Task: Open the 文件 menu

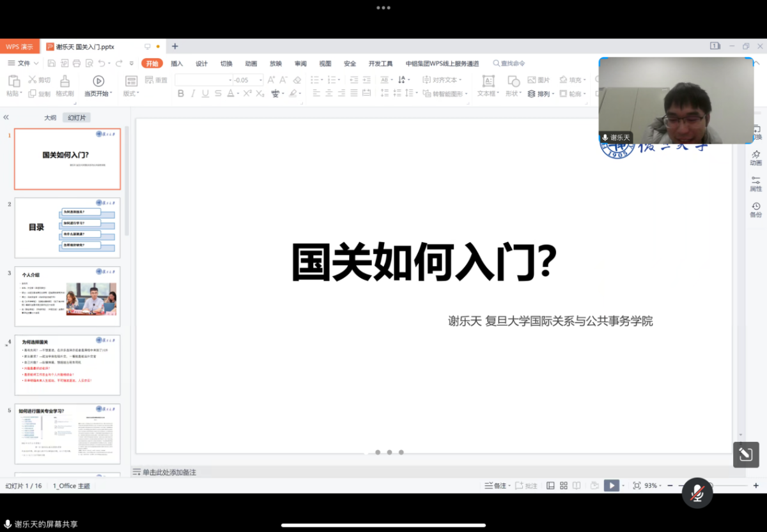Action: pyautogui.click(x=23, y=63)
